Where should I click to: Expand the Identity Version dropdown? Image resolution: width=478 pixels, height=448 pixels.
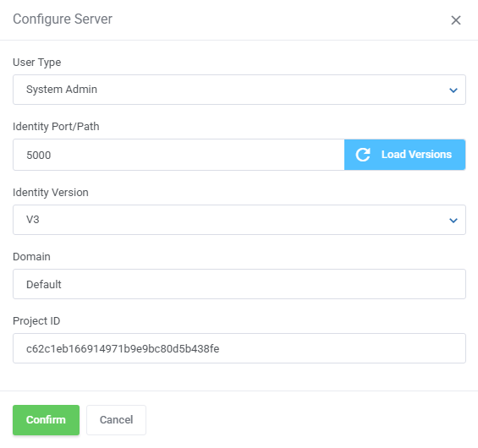[x=239, y=220]
